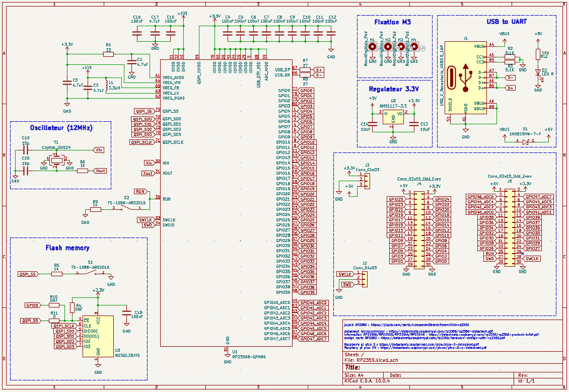Click the 'GPIO0' label left of R10
The image size is (569, 392).
(x=32, y=305)
